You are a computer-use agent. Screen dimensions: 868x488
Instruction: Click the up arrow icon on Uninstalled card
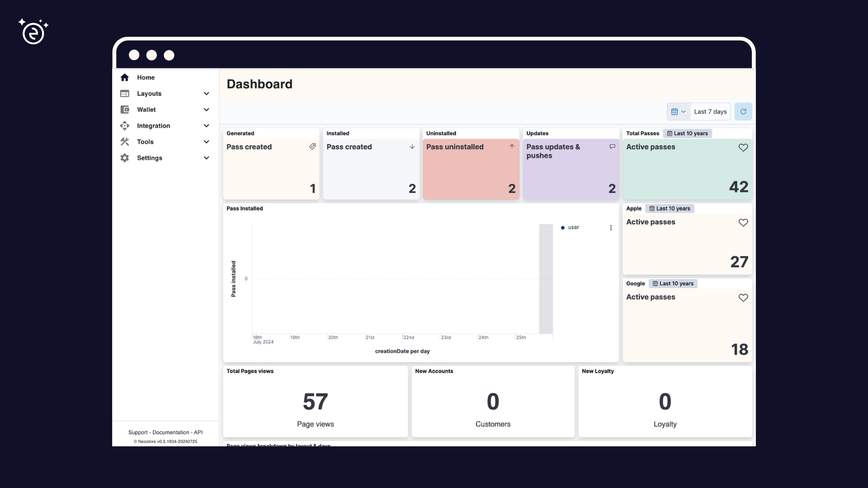click(512, 147)
